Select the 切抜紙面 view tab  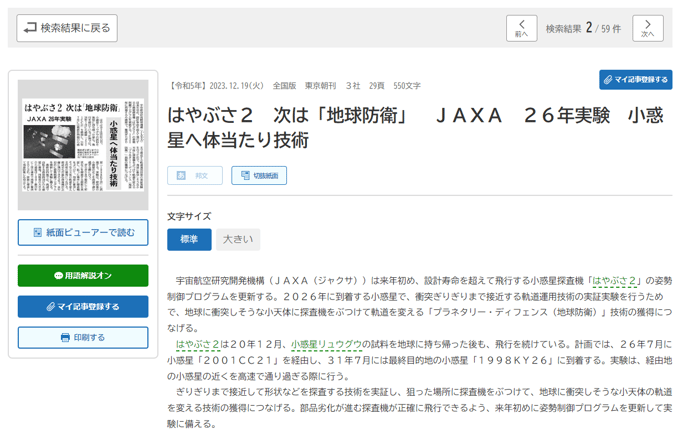259,176
